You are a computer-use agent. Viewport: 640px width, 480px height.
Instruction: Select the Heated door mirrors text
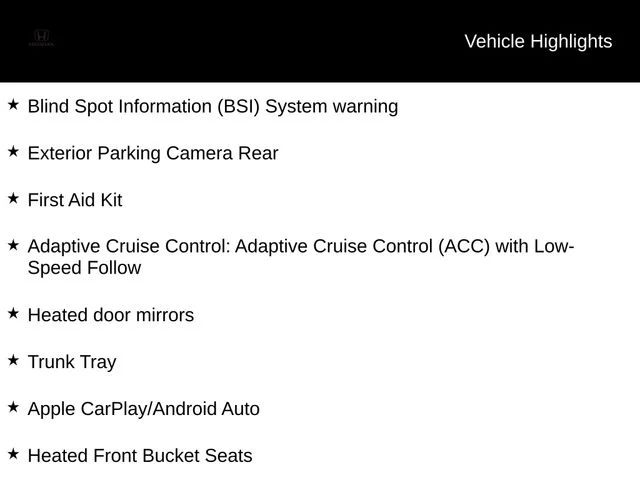point(111,315)
